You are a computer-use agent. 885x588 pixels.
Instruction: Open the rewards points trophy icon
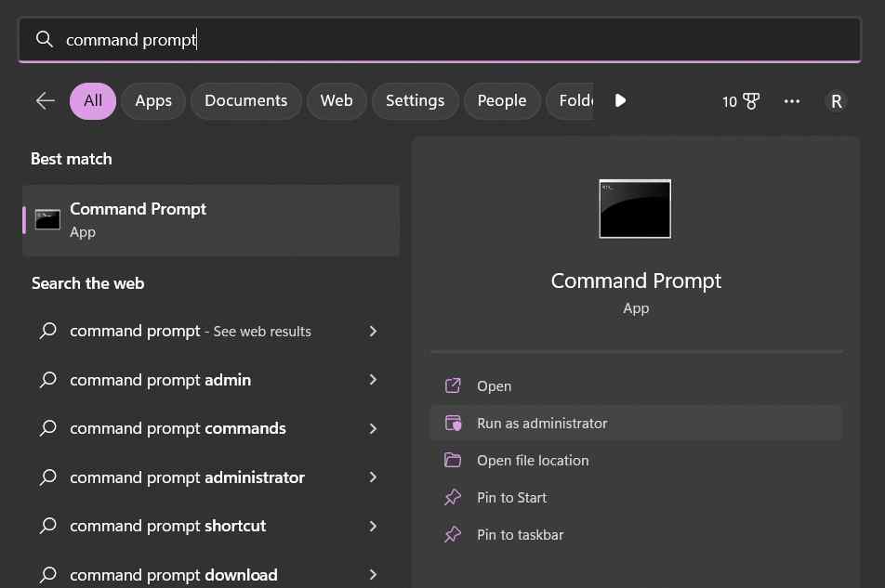(741, 101)
